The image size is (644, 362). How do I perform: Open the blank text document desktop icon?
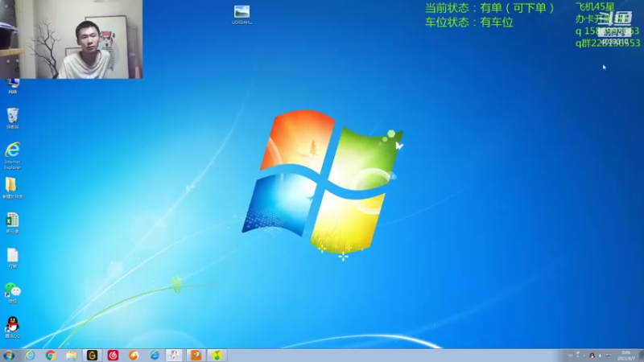[12, 258]
